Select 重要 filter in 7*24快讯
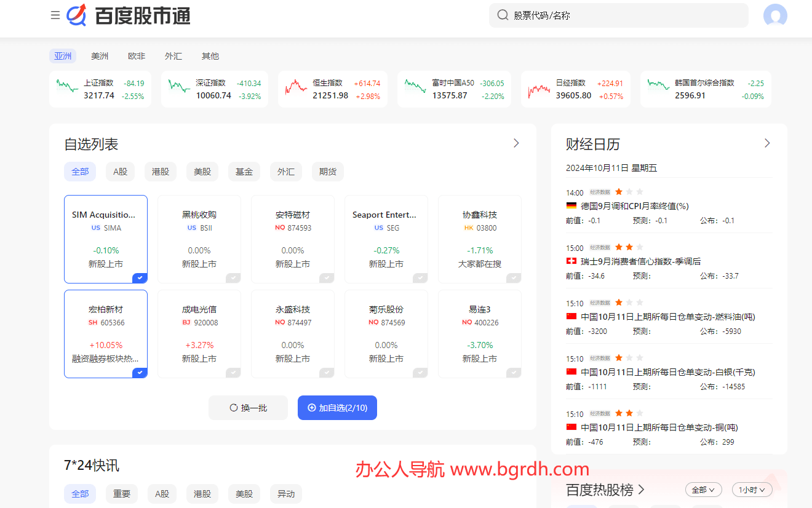The height and width of the screenshot is (508, 812). pyautogui.click(x=122, y=494)
